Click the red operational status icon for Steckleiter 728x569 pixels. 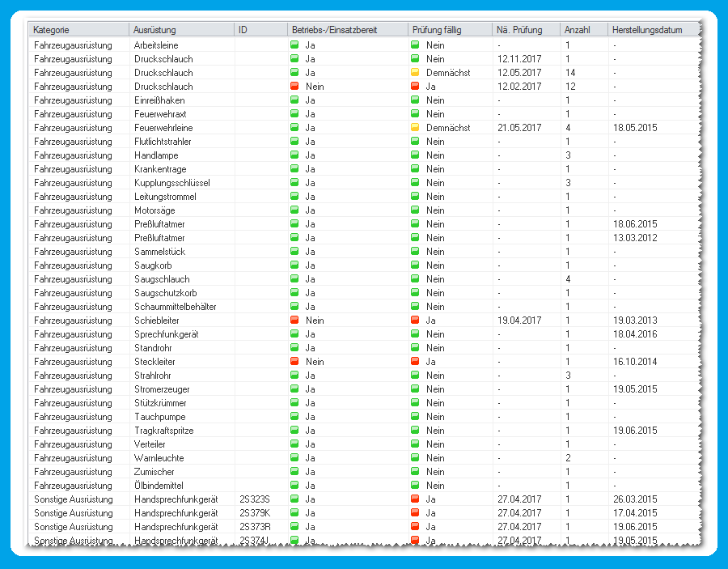pyautogui.click(x=295, y=362)
